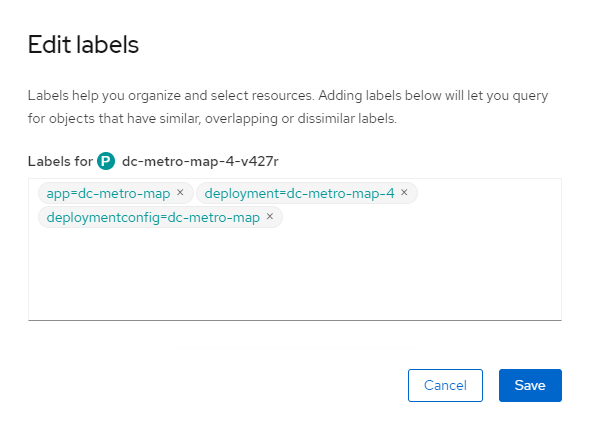Remove the app=dc-metro-map label
This screenshot has width=594, height=434.
pos(180,193)
